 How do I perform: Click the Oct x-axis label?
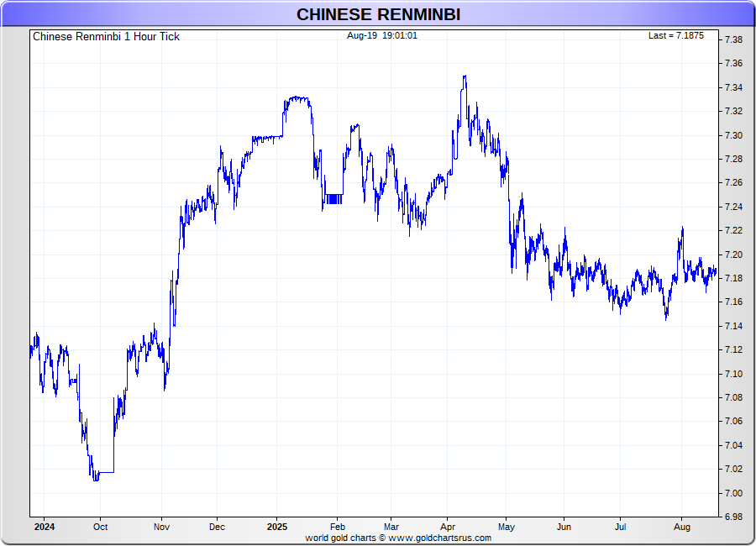(x=100, y=527)
